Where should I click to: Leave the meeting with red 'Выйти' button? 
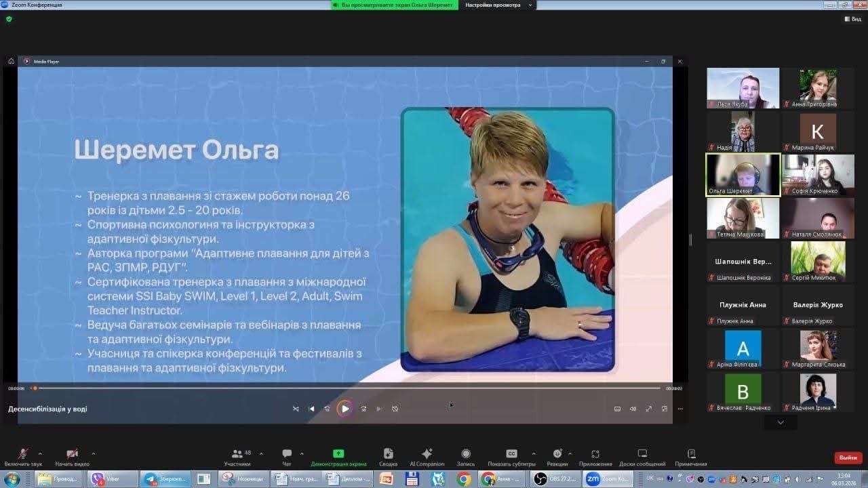pyautogui.click(x=848, y=457)
